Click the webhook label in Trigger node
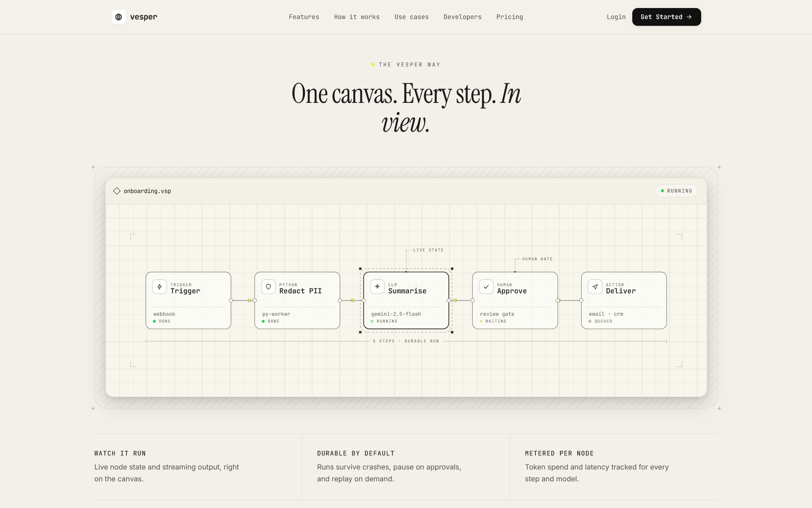The width and height of the screenshot is (812, 508). 164,314
